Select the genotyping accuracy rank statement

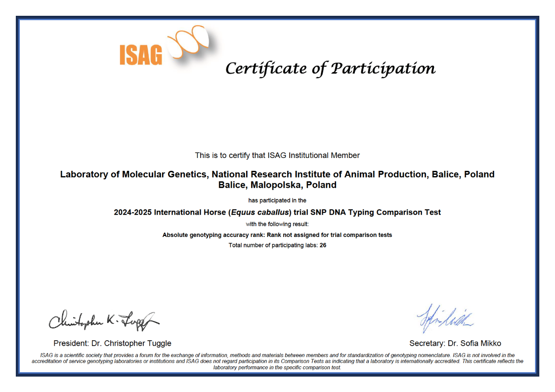coord(277,235)
